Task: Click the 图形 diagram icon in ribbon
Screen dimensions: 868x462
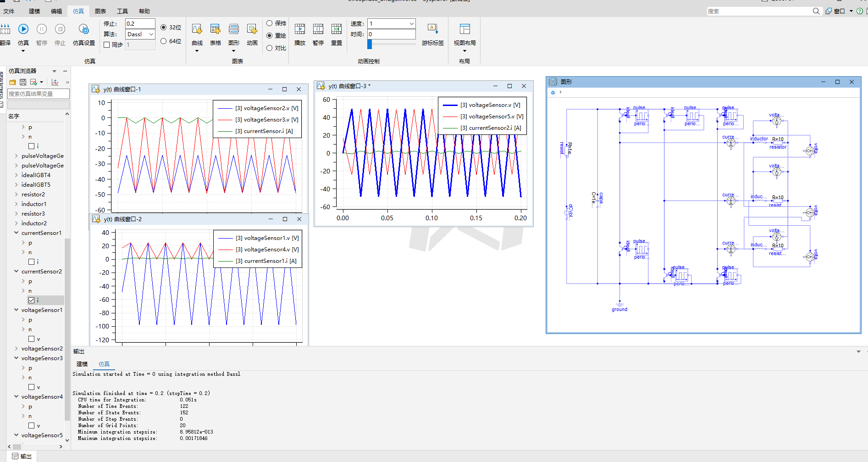Action: click(234, 29)
